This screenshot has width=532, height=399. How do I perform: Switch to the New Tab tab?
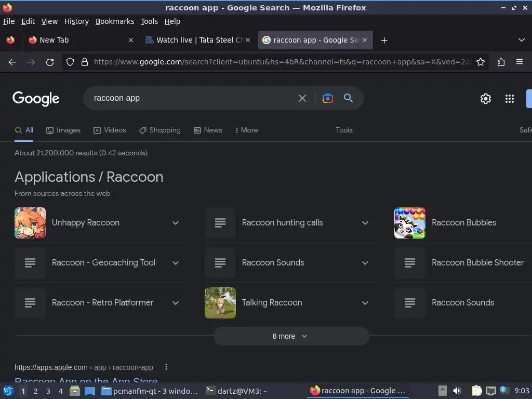(x=81, y=40)
